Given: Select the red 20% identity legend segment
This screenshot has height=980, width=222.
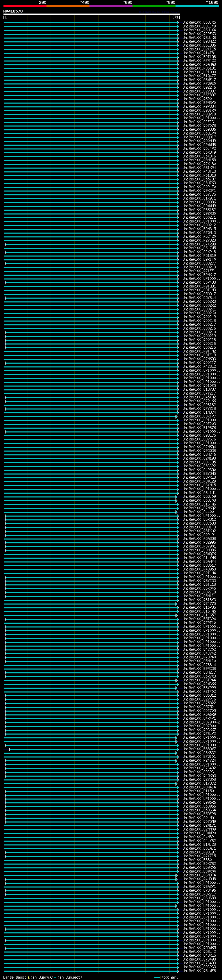Looking at the screenshot, I should (x=25, y=6).
